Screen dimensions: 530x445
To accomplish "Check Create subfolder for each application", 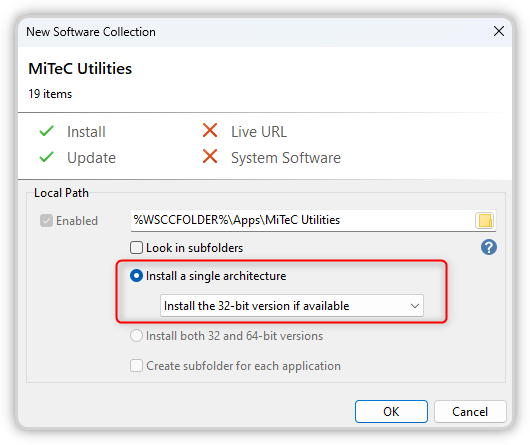I will (137, 366).
